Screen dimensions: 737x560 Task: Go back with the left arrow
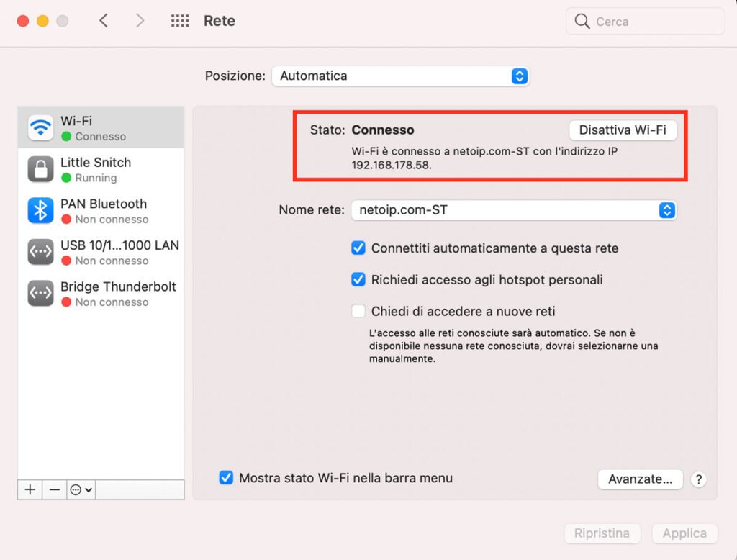click(104, 22)
